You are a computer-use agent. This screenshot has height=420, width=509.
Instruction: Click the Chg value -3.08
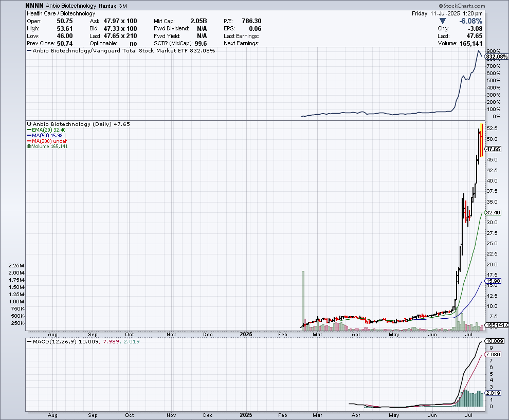coord(475,29)
